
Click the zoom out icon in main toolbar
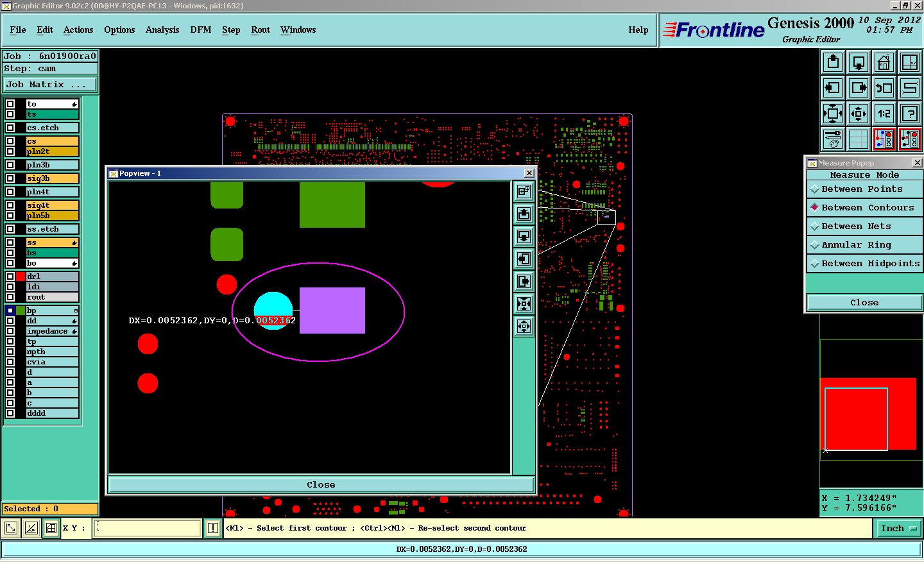859,114
